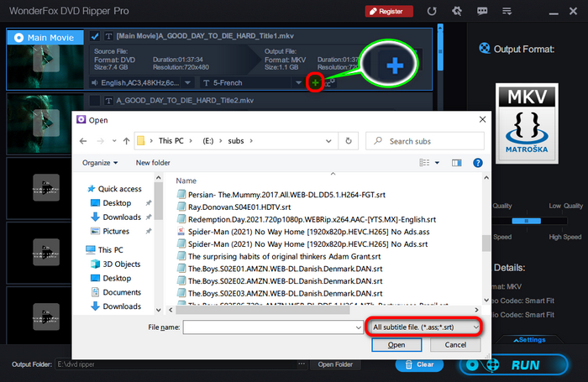The height and width of the screenshot is (382, 588).
Task: Click New folder in the Open dialog
Action: tap(153, 163)
